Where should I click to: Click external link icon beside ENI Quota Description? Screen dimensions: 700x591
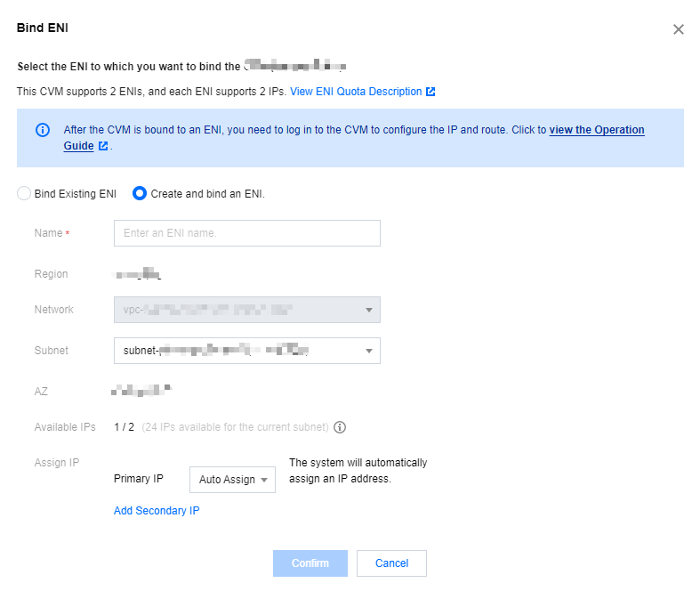click(x=430, y=92)
